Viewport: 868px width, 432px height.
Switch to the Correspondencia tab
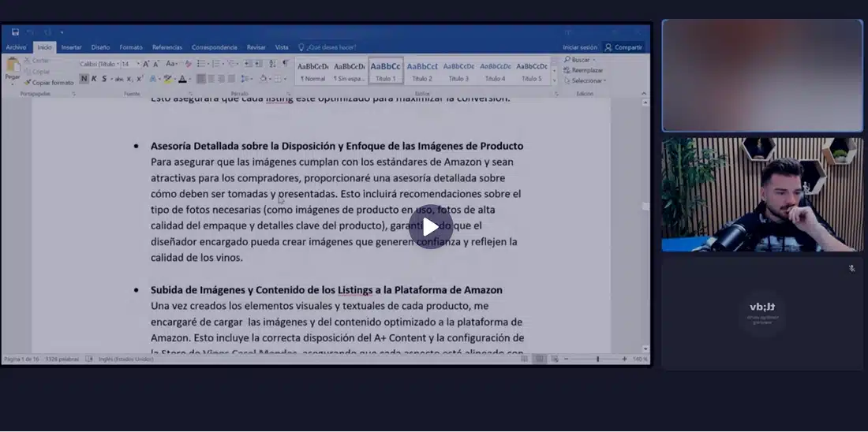tap(214, 47)
